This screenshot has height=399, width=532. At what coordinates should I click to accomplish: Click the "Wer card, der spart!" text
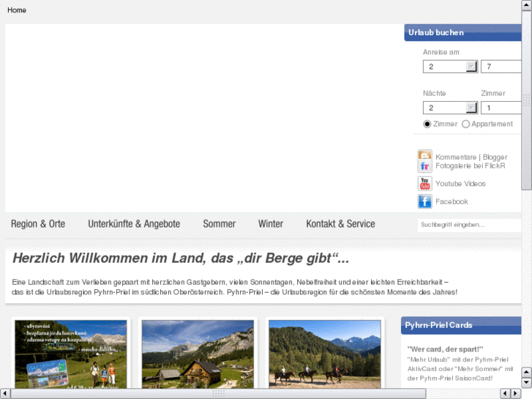click(445, 349)
